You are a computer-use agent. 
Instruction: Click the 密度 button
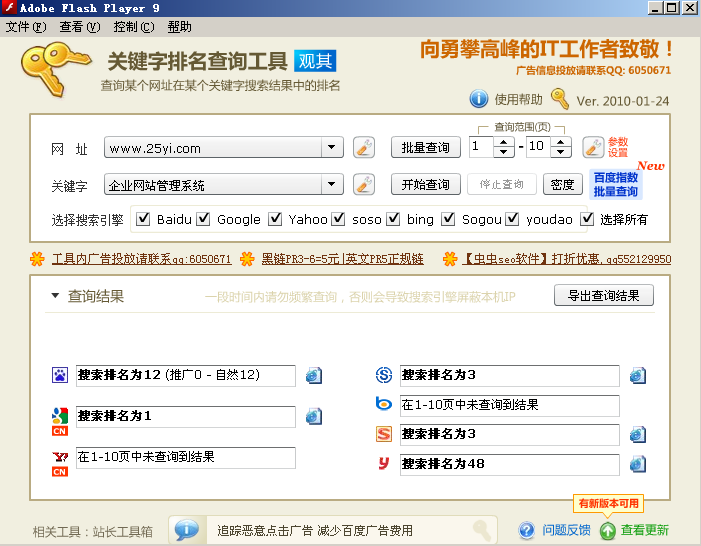coord(562,184)
